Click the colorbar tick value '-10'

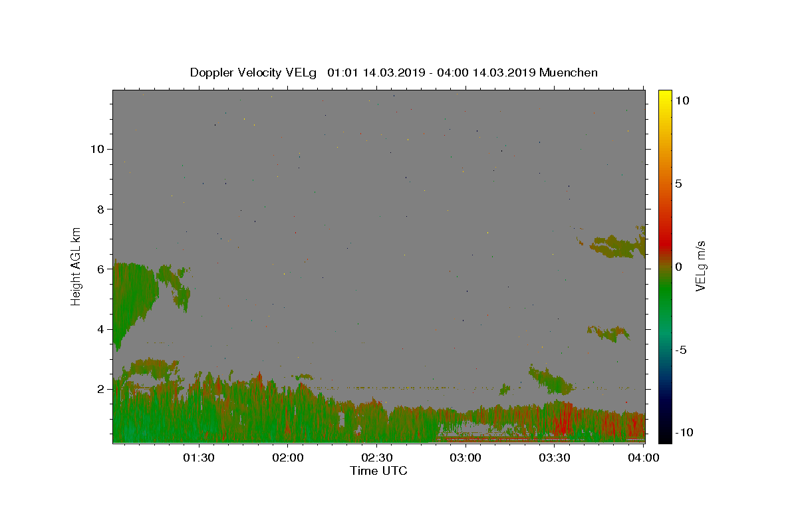(x=683, y=432)
